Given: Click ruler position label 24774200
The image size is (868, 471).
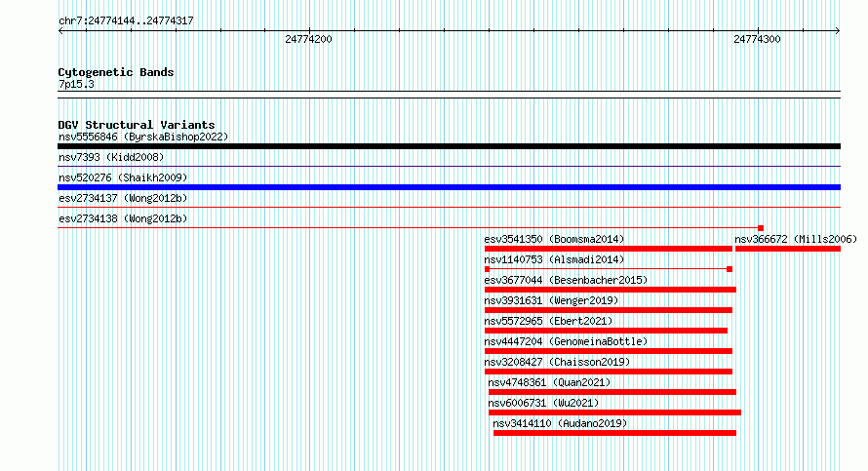Looking at the screenshot, I should coord(308,39).
